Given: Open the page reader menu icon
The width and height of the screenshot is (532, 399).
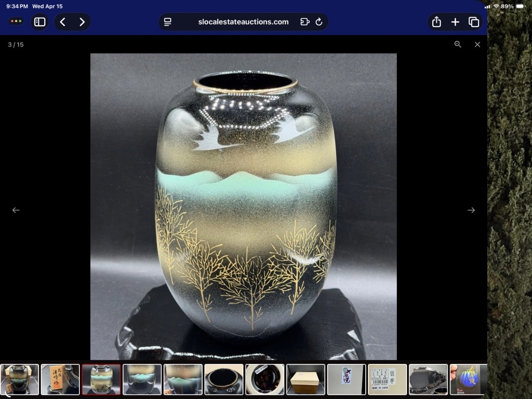Looking at the screenshot, I should pyautogui.click(x=168, y=22).
